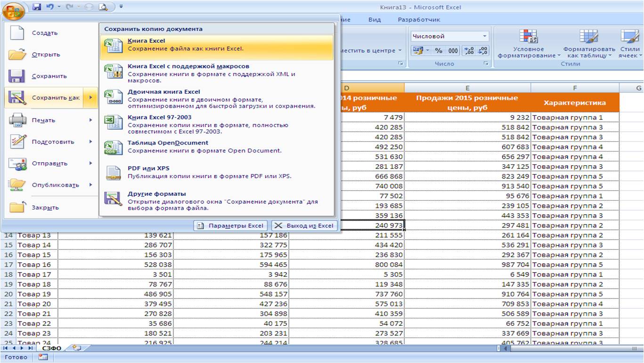The image size is (644, 363).
Task: Click the percent style button in Число group
Action: pyautogui.click(x=439, y=51)
